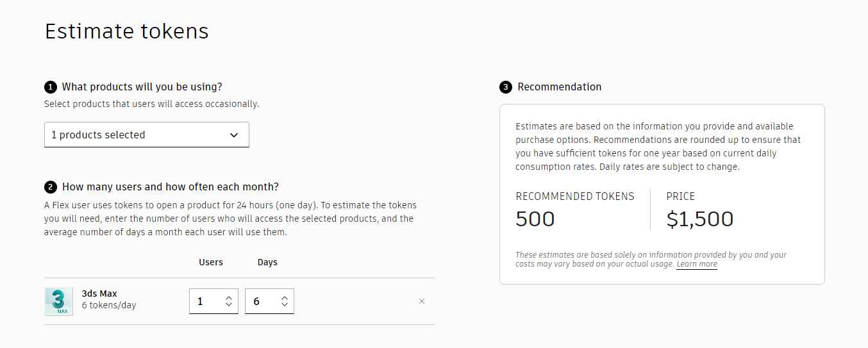The image size is (868, 348).
Task: Click the 3ds Max product name
Action: click(99, 294)
